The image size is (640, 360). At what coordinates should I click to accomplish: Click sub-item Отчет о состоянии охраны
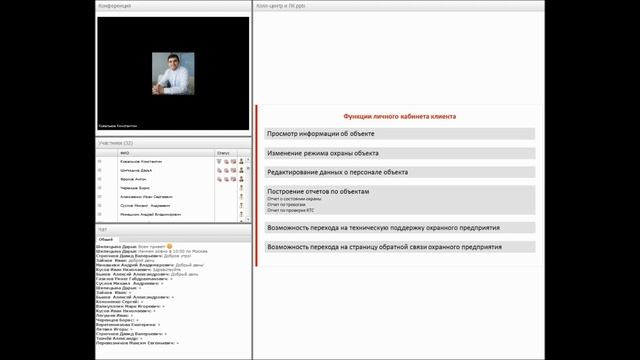point(294,199)
